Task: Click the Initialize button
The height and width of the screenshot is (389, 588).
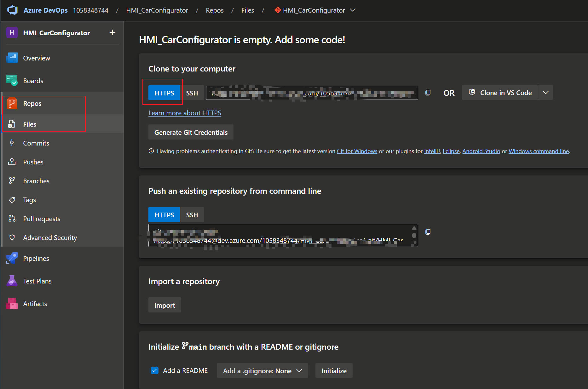Action: [334, 371]
